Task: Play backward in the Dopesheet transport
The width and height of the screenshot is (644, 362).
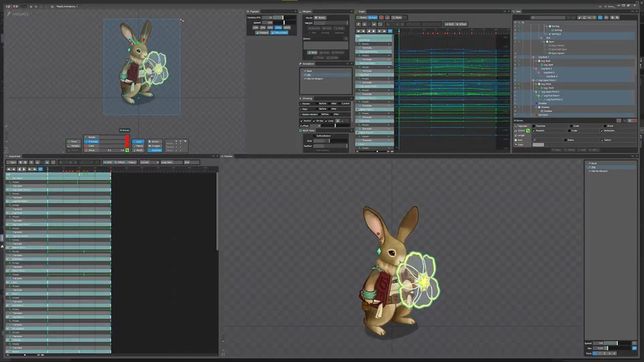Action: point(19,169)
